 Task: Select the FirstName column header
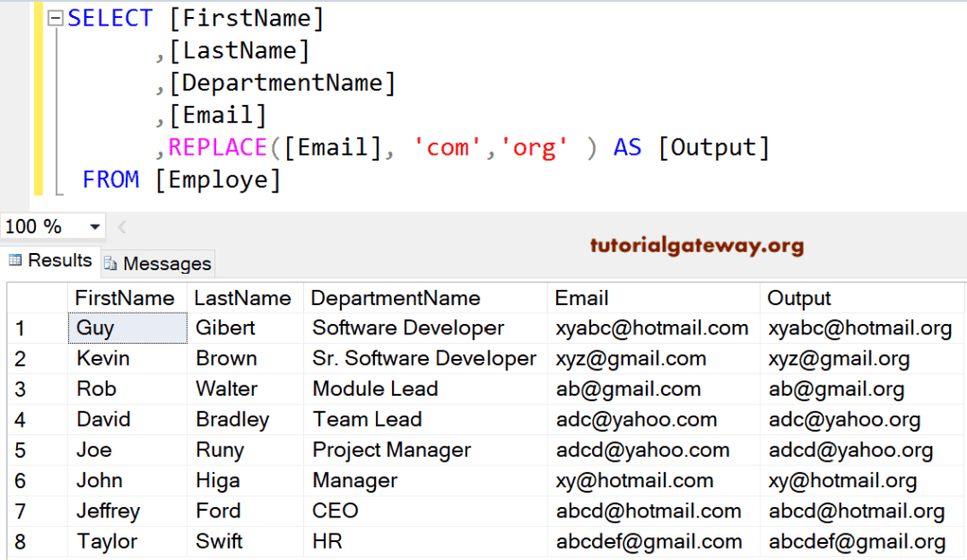(x=125, y=297)
